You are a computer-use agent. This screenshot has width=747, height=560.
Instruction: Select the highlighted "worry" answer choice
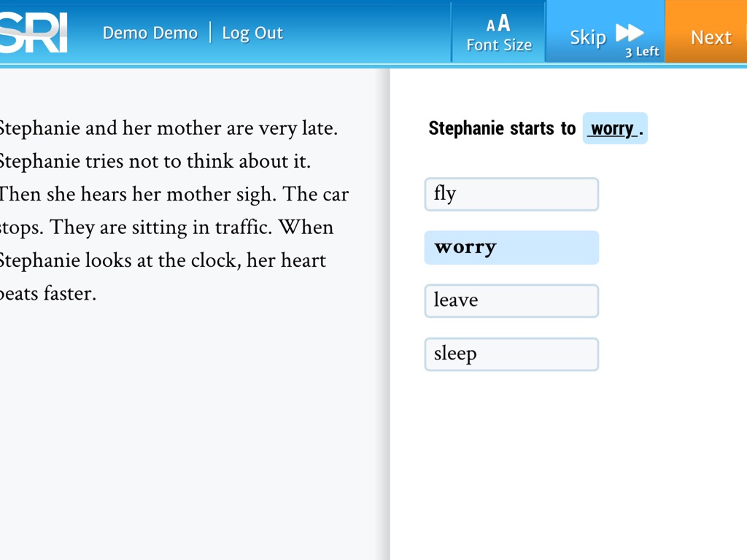coord(511,248)
